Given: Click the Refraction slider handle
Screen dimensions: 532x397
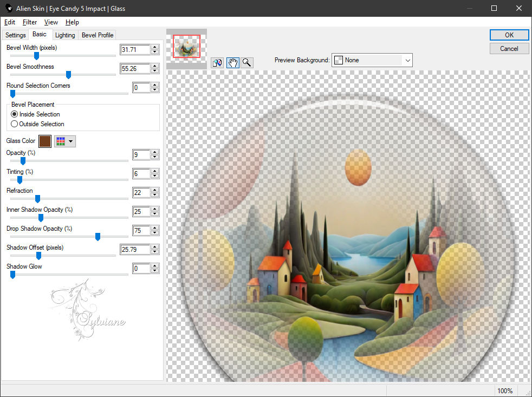Looking at the screenshot, I should (x=38, y=199).
